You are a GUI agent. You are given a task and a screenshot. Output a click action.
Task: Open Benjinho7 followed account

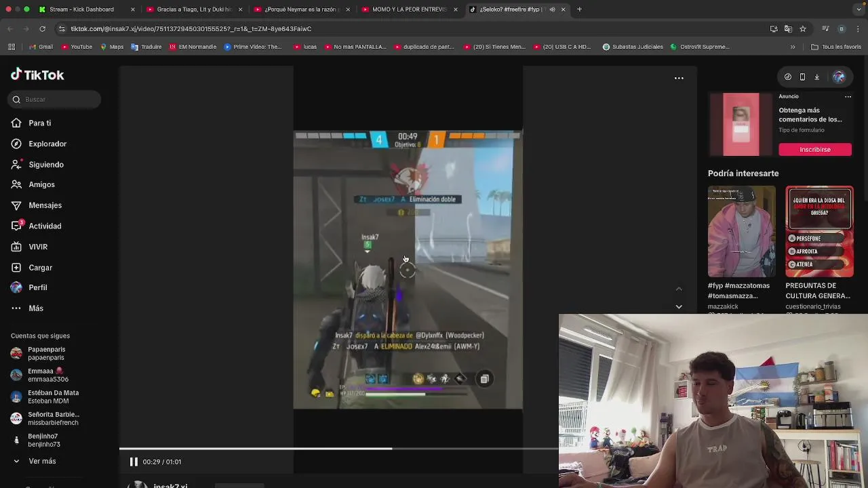pyautogui.click(x=43, y=440)
